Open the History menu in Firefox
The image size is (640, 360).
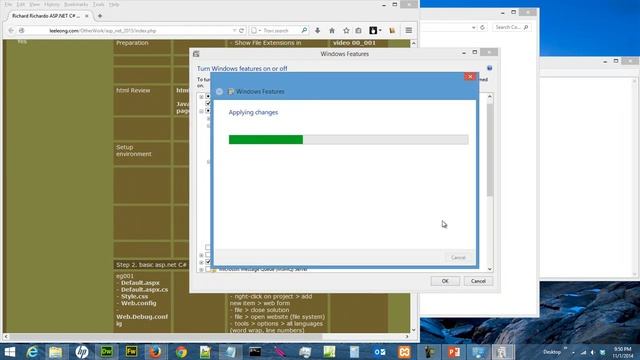click(x=52, y=4)
